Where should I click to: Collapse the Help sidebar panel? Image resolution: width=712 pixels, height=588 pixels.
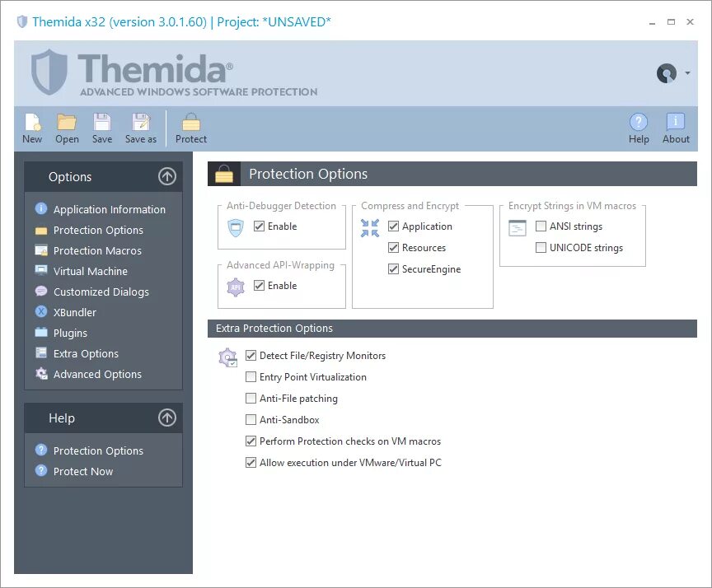point(167,418)
